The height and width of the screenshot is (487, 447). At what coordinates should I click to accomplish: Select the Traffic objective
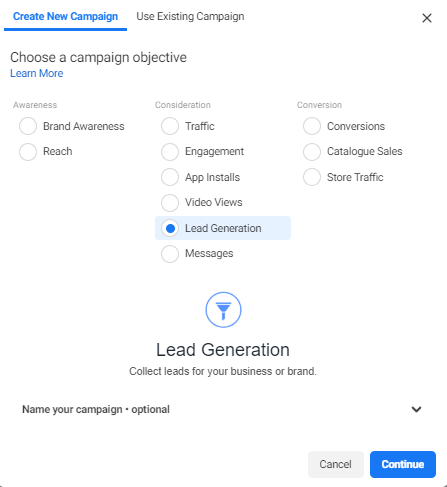click(x=170, y=126)
